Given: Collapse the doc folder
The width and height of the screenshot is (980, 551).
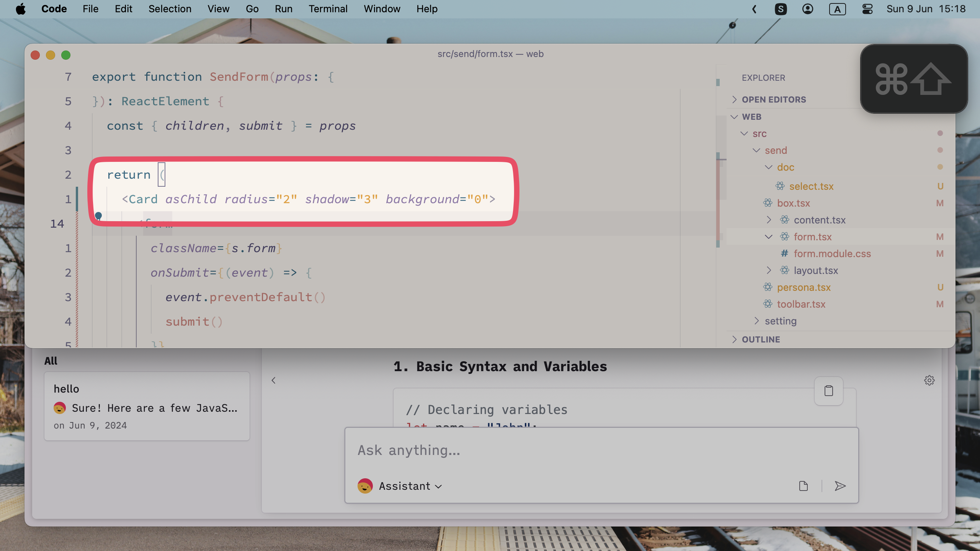Looking at the screenshot, I should coord(768,167).
